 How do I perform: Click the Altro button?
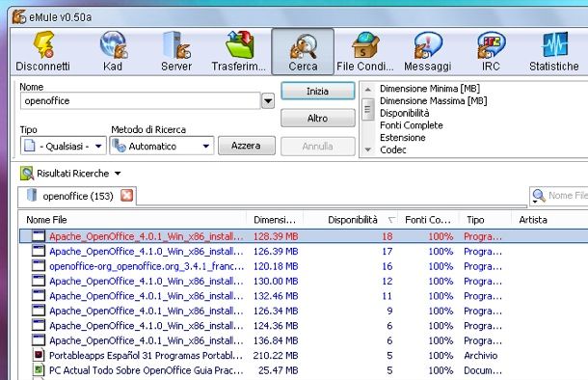click(318, 119)
